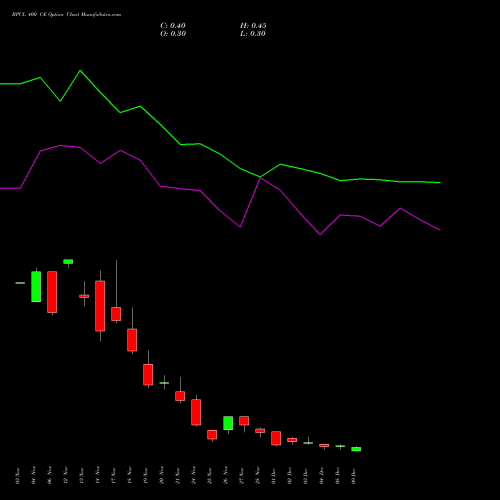Select the large red candle for 14 Nov
This screenshot has width=500, height=500.
[100, 306]
